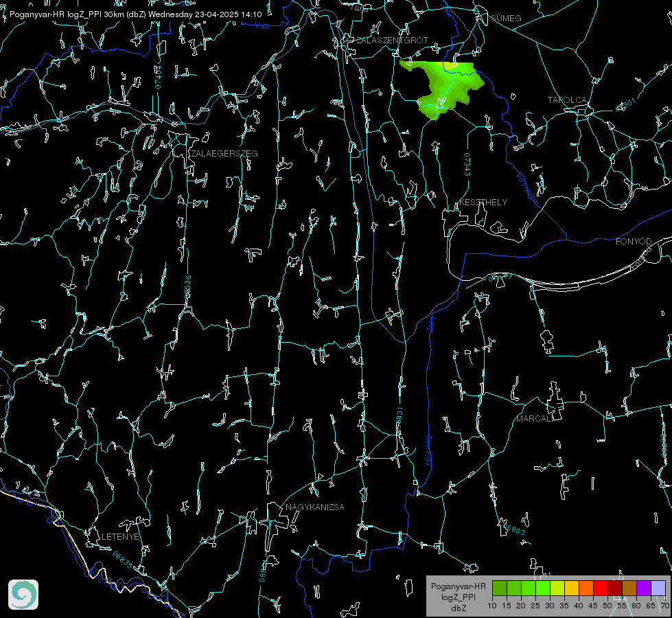Click the MARCALI town label
The image size is (672, 618).
coord(534,419)
